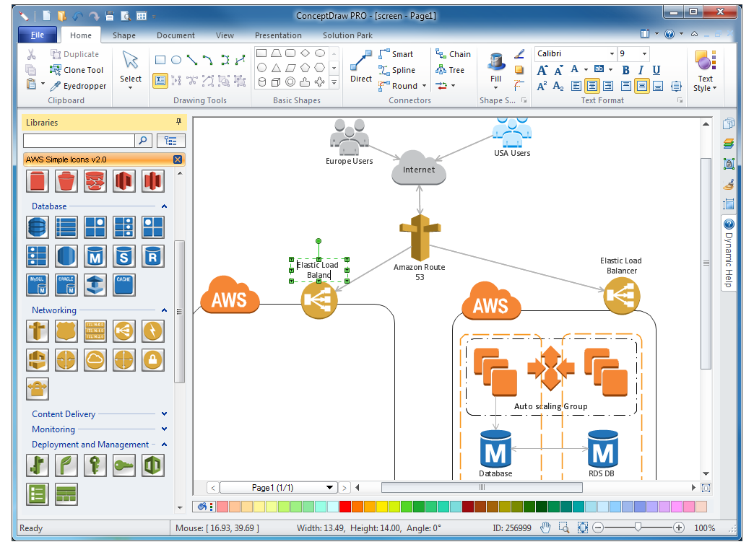Pick the cloud icon in Networking library
The height and width of the screenshot is (560, 754).
coord(95,360)
